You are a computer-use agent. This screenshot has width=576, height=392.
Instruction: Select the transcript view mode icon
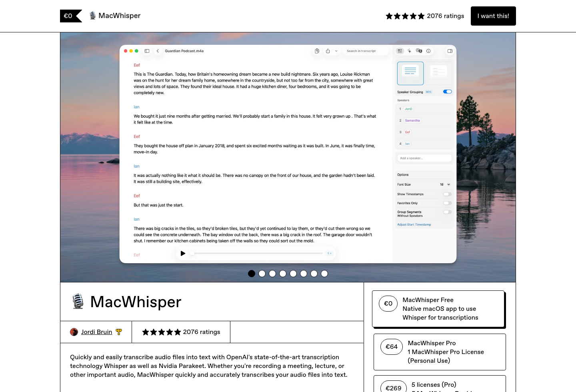[x=400, y=51]
